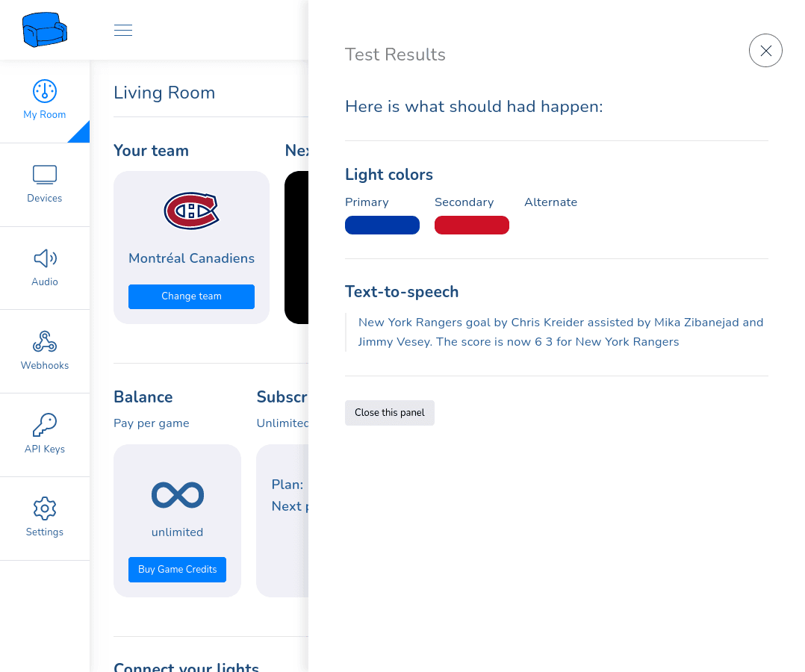The image size is (805, 672).
Task: Open the Webhooks icon
Action: pos(45,341)
